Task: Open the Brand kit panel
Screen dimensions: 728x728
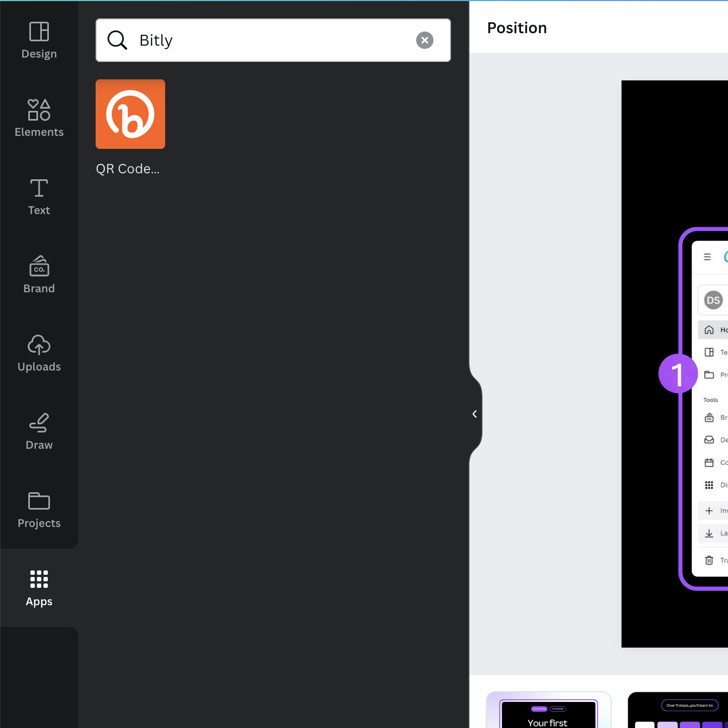Action: (x=39, y=275)
